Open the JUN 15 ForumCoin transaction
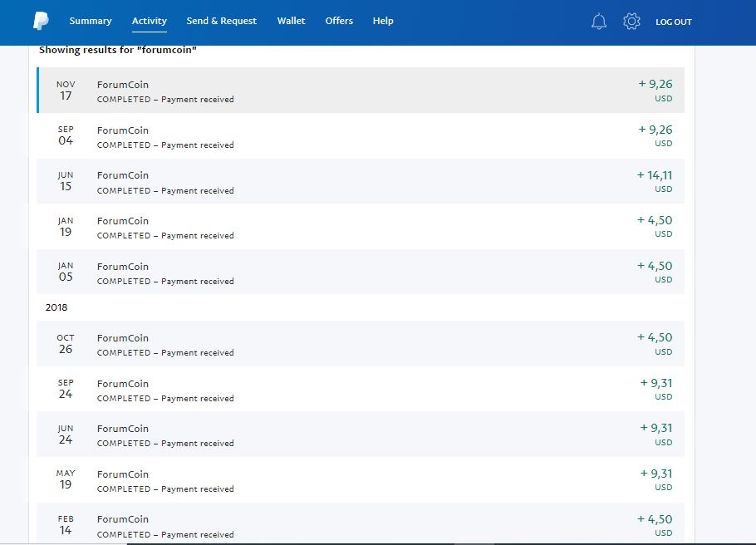The height and width of the screenshot is (545, 756). tap(361, 181)
